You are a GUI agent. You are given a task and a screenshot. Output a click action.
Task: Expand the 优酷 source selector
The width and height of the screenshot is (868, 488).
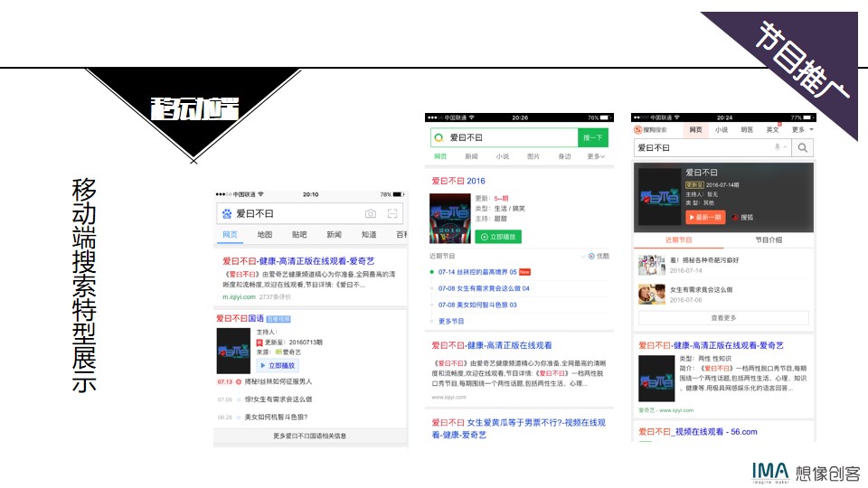tap(595, 256)
